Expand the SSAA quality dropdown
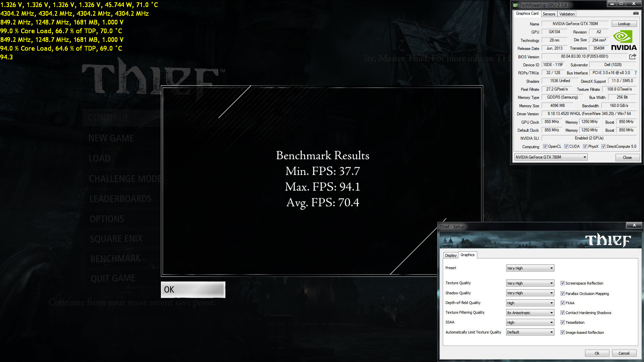This screenshot has width=644, height=362. 530,322
